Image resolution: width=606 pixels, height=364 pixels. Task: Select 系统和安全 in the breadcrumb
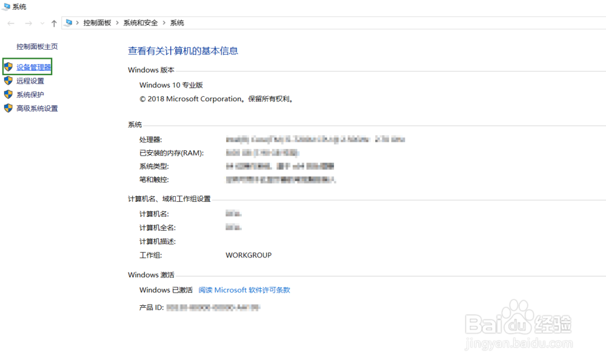(x=141, y=23)
